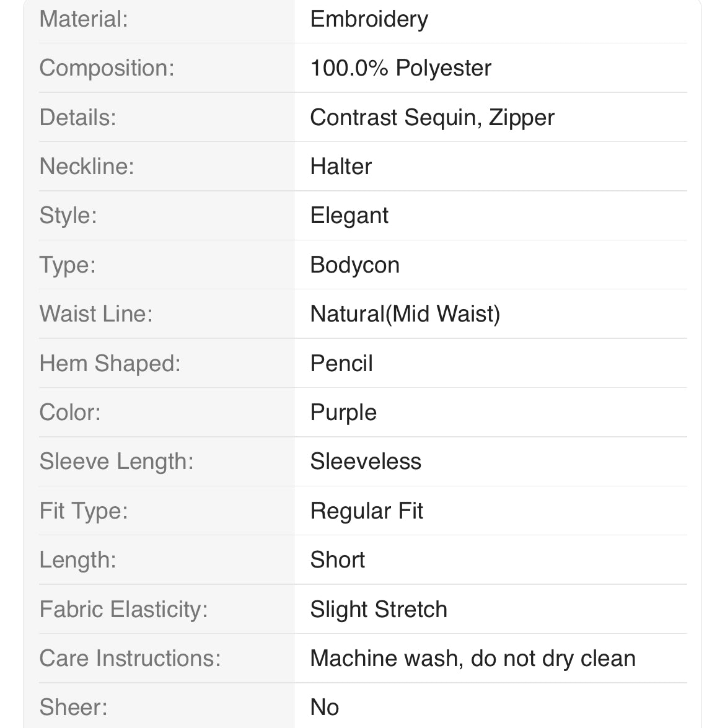
Task: Tap the Material label
Action: click(x=84, y=19)
